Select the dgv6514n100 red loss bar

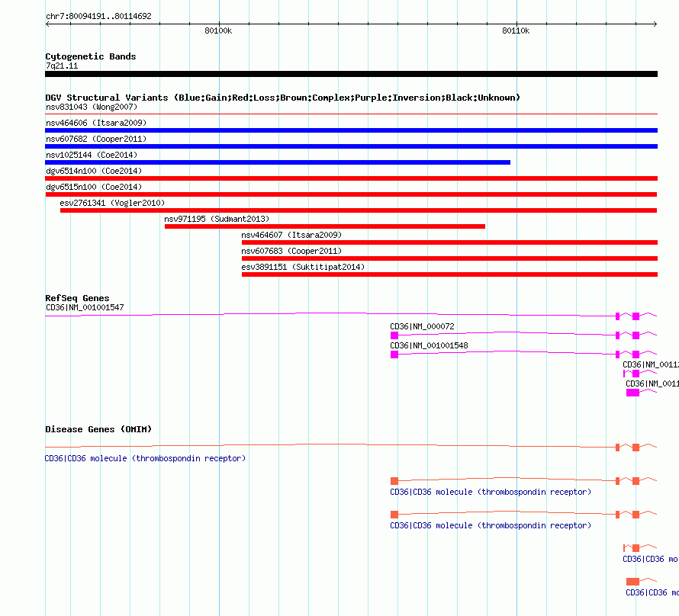point(351,178)
